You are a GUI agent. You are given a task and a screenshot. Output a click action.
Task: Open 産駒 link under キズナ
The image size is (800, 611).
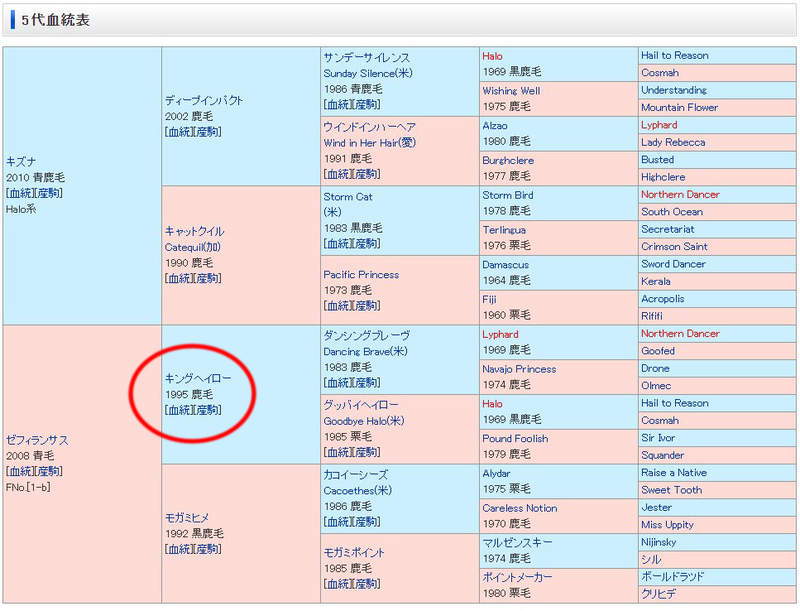point(48,193)
